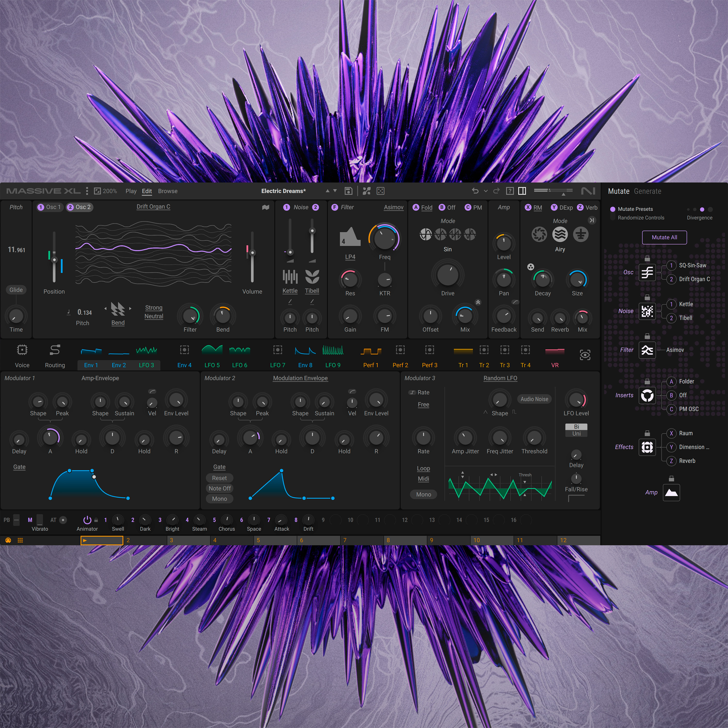Expand the undo history chevron
728x728 pixels.
(486, 191)
